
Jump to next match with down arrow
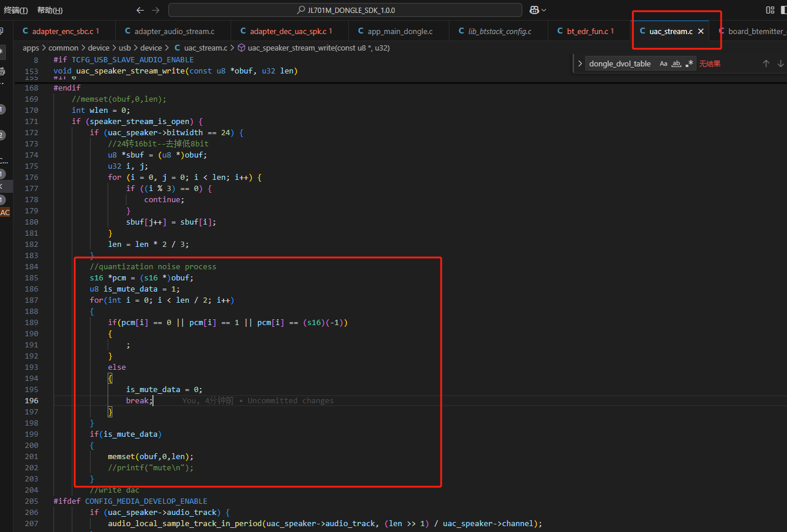[x=781, y=63]
